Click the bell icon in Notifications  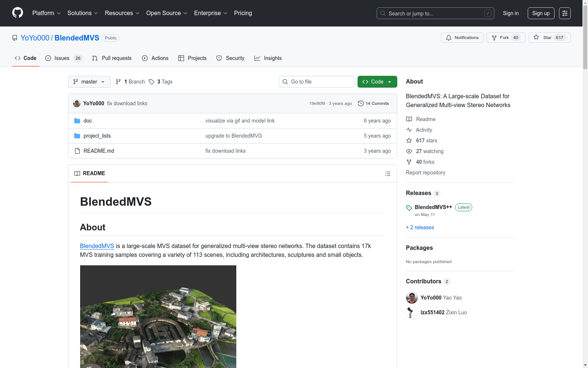(449, 38)
